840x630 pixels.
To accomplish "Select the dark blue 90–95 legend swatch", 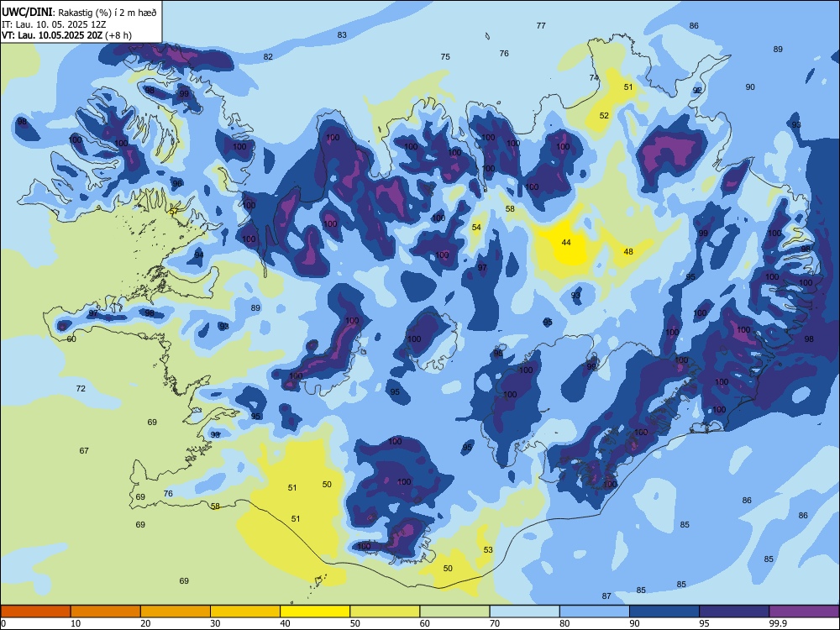I will click(x=664, y=612).
